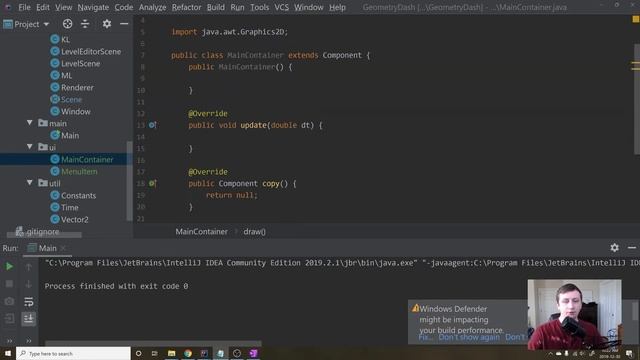
Task: Click the override gutter icon beside copy method
Action: point(152,183)
